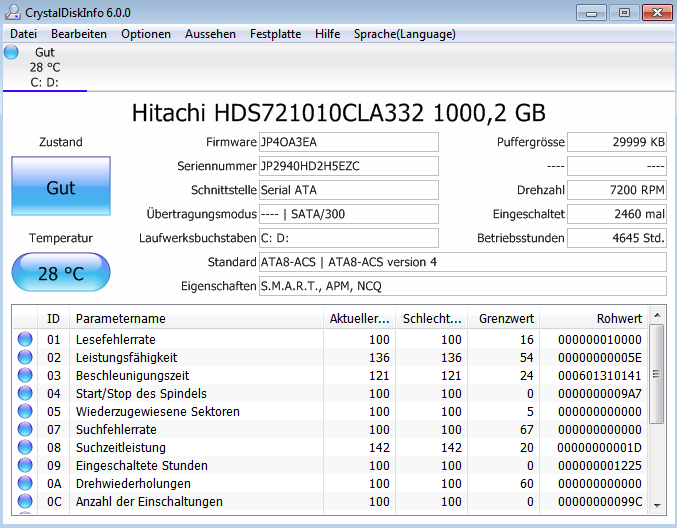
Task: Click the status icon beside Drehwiederholungen
Action: (25, 484)
